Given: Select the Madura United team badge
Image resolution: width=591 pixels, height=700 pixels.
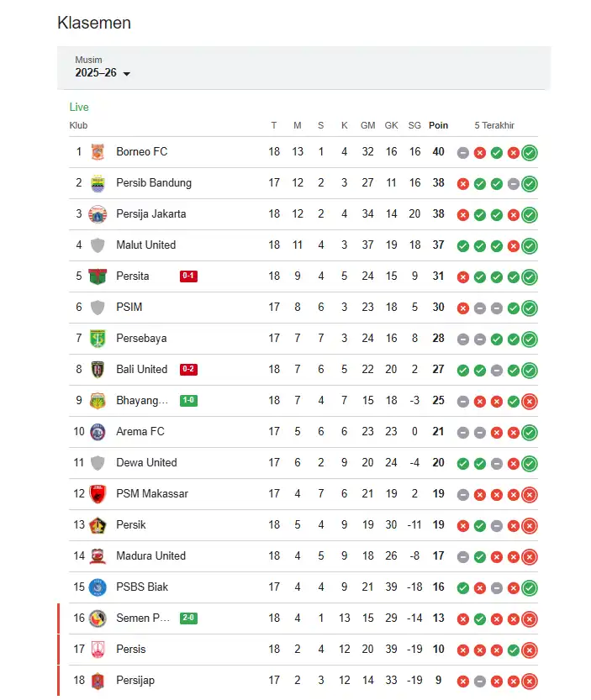Looking at the screenshot, I should tap(98, 555).
